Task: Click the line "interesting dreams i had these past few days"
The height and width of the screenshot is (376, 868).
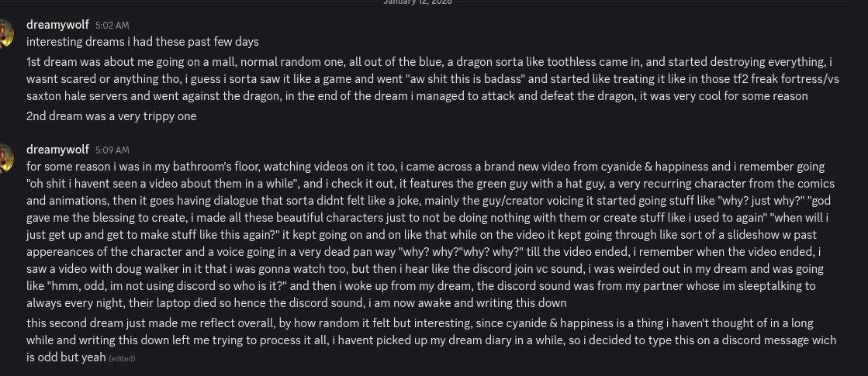Action: [142, 41]
